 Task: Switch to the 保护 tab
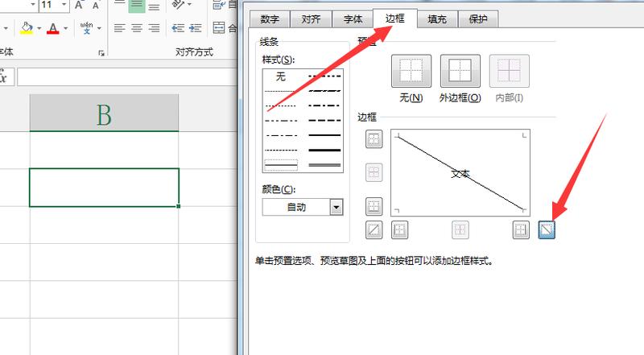[478, 19]
